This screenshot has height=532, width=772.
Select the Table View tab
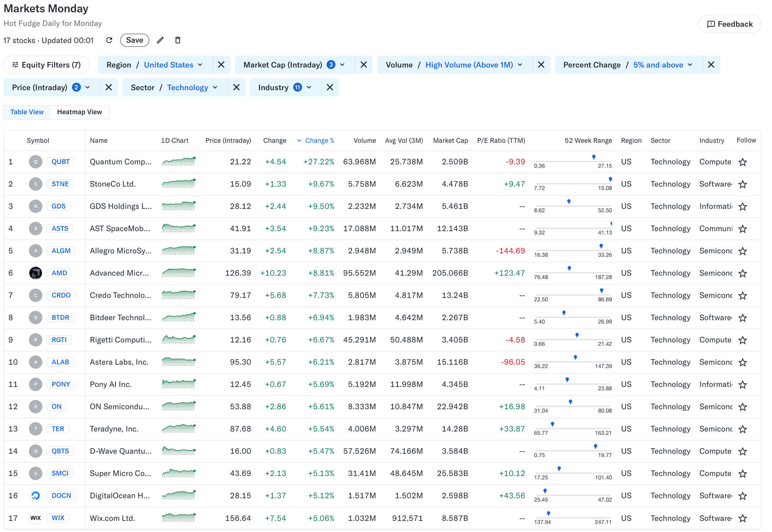pyautogui.click(x=27, y=112)
